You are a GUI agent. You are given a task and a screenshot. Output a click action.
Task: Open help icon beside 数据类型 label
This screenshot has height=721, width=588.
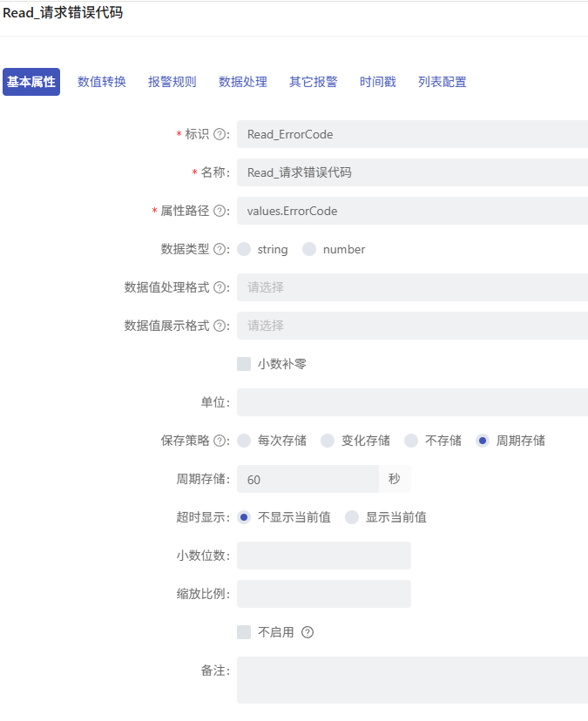[220, 249]
